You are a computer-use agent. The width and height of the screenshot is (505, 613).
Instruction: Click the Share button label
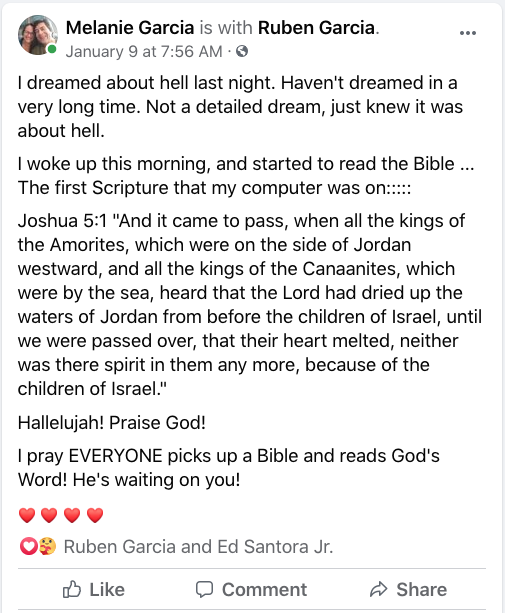[x=421, y=590]
